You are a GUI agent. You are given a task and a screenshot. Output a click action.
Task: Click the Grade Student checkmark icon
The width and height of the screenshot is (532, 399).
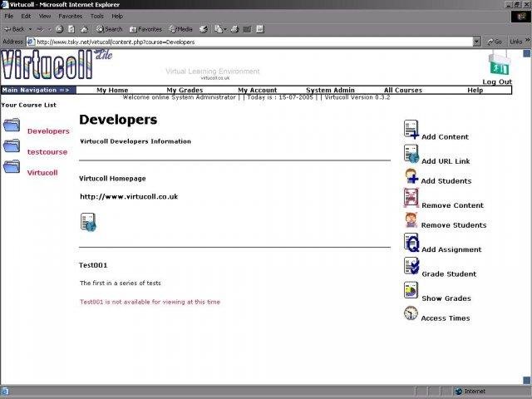[411, 266]
